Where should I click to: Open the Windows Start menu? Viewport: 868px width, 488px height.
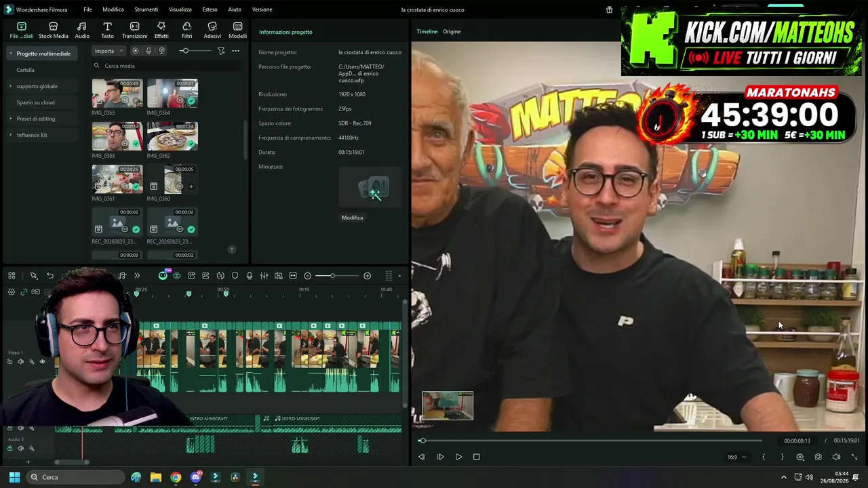click(14, 477)
